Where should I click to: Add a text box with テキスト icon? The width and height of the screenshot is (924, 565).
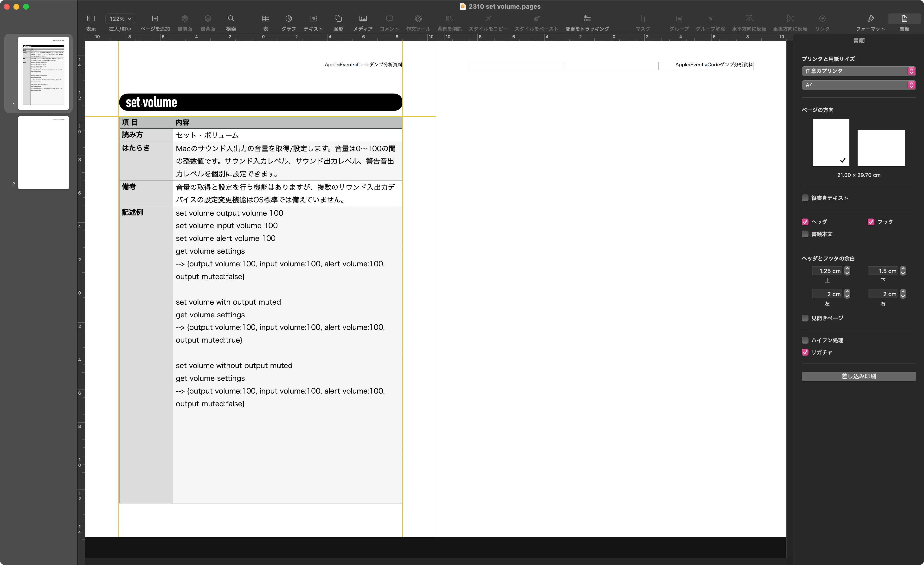click(x=313, y=19)
